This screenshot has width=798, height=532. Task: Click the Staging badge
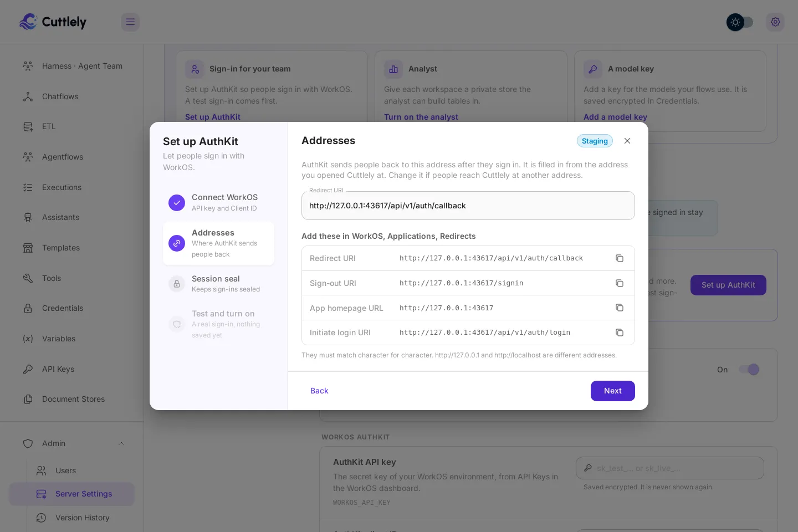click(595, 141)
